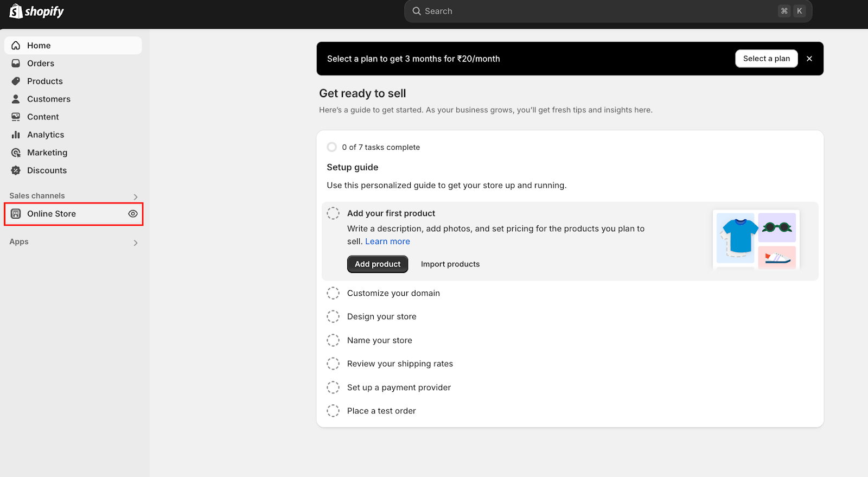Mark 'Customize your domain' task circle complete
The image size is (868, 477).
pos(333,293)
